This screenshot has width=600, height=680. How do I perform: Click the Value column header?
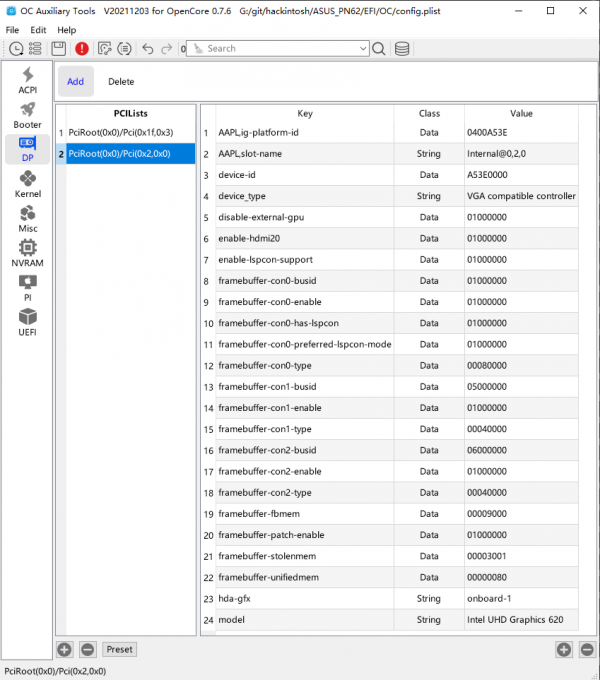pos(521,114)
